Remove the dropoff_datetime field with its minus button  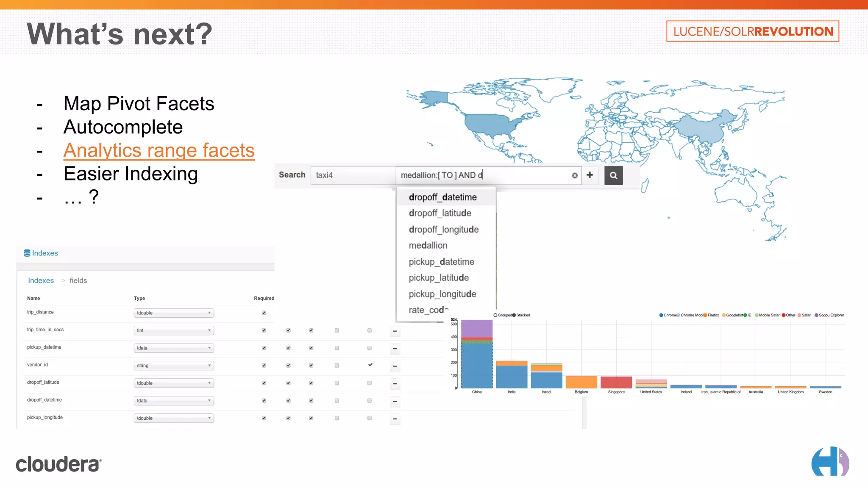(x=395, y=401)
